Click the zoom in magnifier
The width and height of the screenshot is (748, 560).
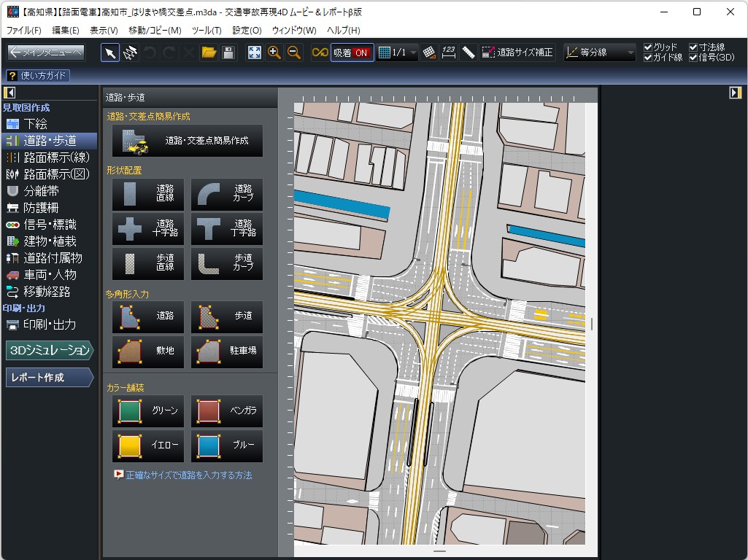tap(274, 52)
